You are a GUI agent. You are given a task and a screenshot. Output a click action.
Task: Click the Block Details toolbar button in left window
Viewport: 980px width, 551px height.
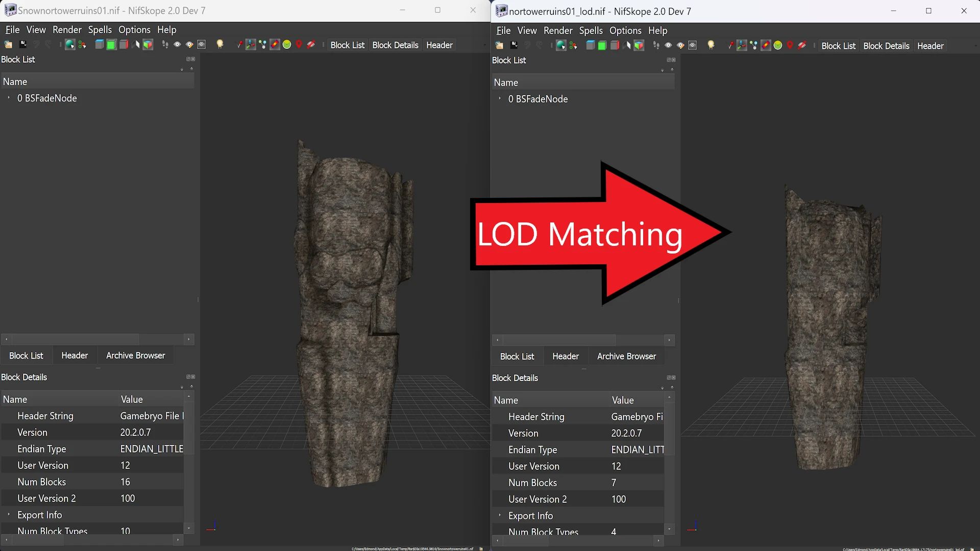point(395,45)
